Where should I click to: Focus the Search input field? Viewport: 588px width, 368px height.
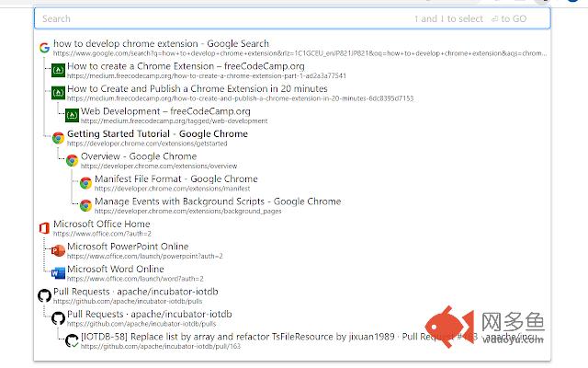(x=292, y=18)
